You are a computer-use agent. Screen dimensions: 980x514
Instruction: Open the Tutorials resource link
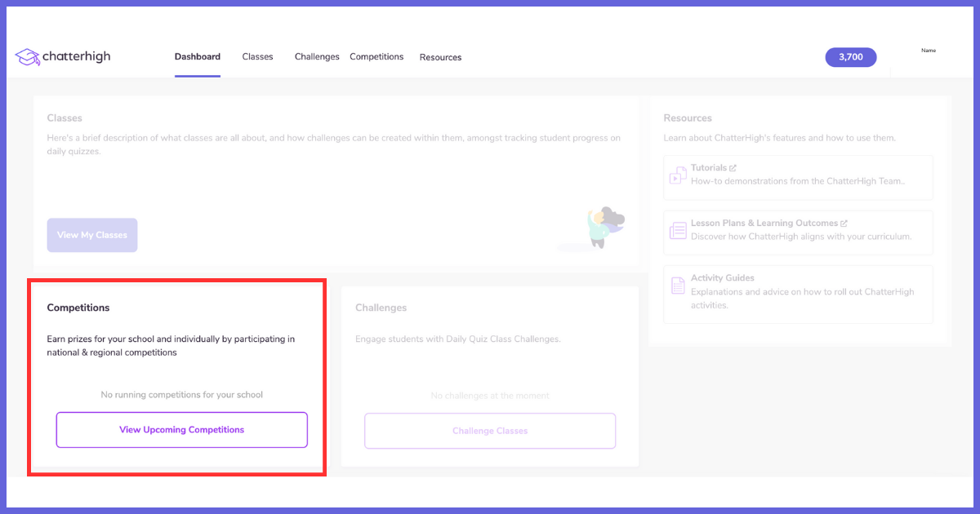tap(712, 167)
